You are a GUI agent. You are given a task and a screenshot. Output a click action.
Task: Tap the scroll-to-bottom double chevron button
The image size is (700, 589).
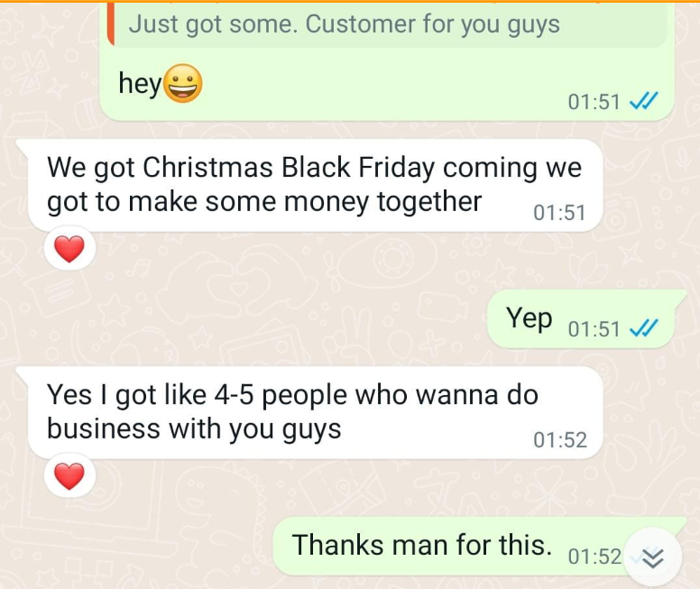coord(653,557)
